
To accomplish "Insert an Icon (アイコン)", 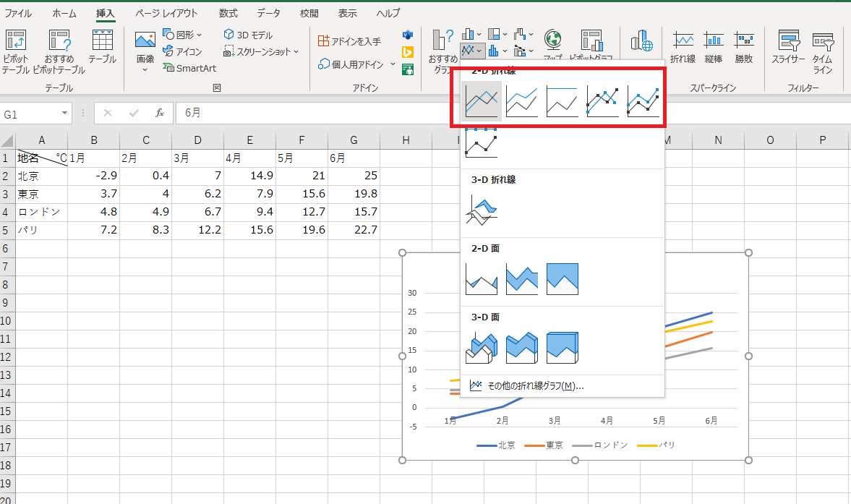I will tap(182, 51).
